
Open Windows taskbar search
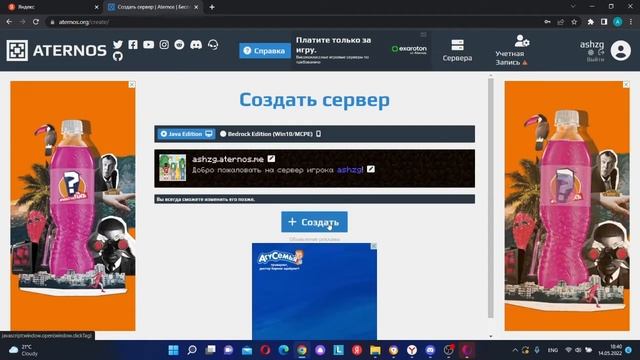click(x=192, y=350)
